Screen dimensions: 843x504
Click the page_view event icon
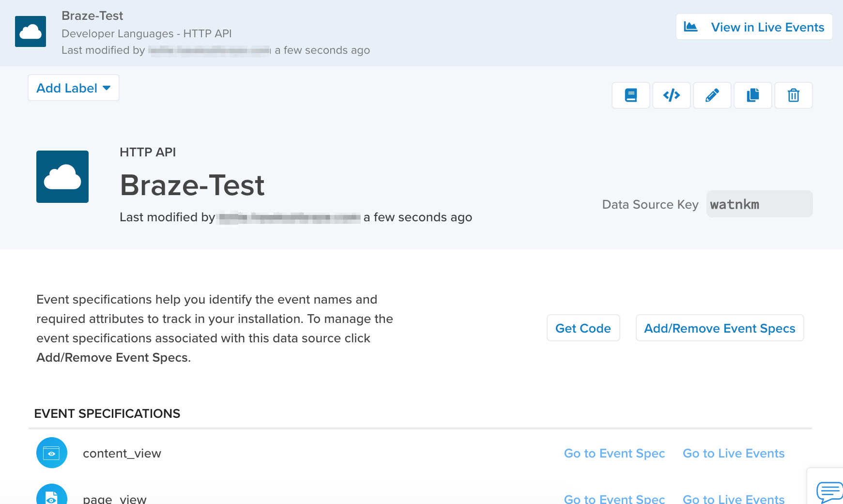pyautogui.click(x=52, y=496)
